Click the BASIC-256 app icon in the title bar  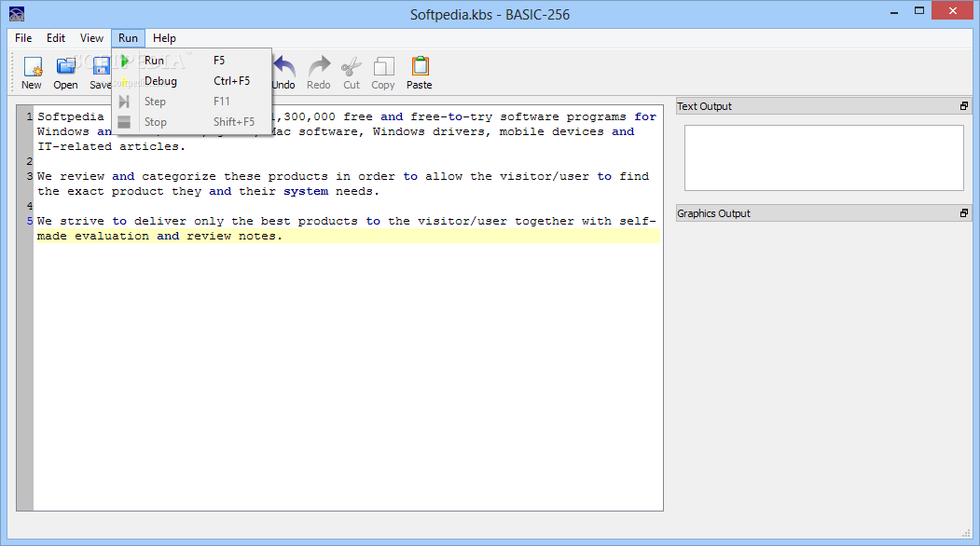tap(17, 14)
